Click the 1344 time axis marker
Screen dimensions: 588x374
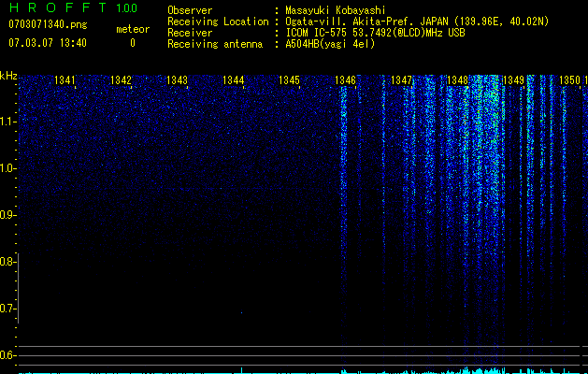click(x=234, y=80)
